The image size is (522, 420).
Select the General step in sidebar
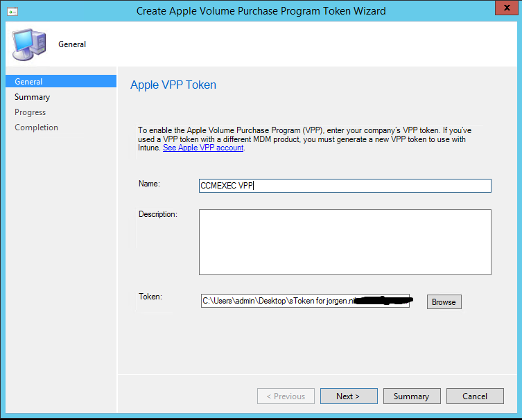28,82
